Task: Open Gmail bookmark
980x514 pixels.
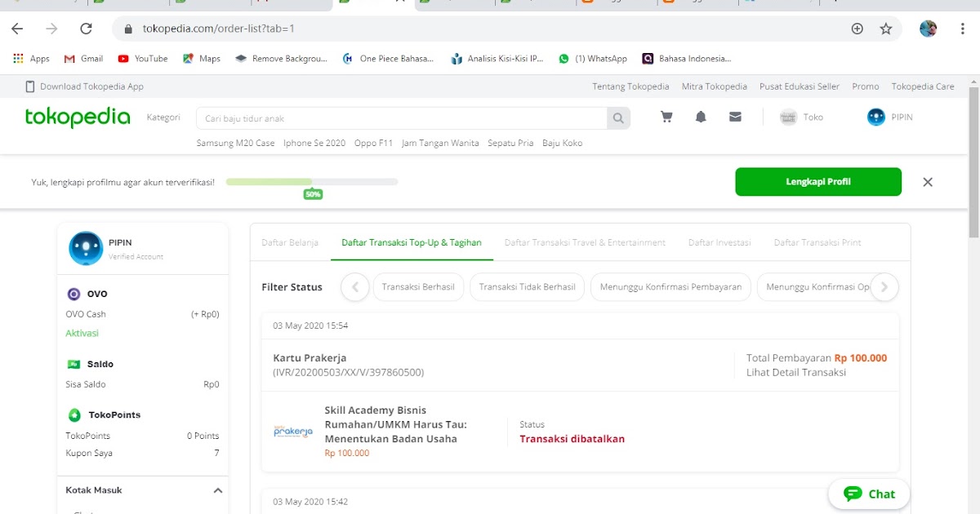Action: (x=83, y=59)
